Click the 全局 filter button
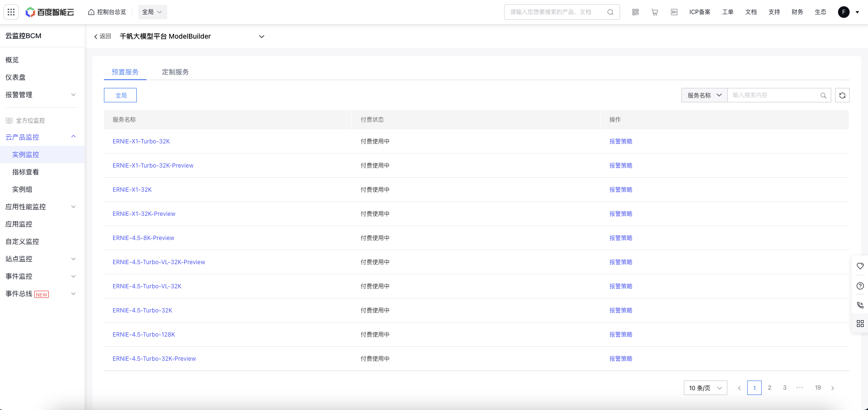 click(x=120, y=95)
